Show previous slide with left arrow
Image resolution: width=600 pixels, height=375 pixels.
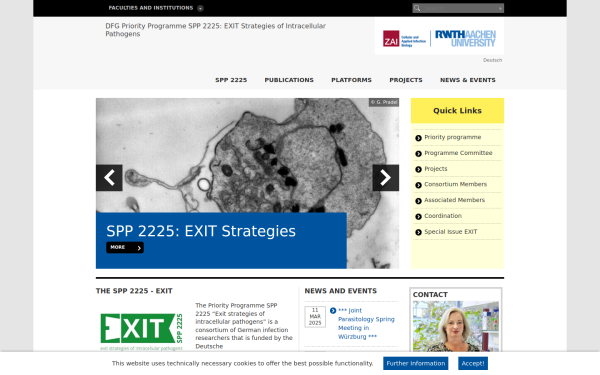click(109, 178)
